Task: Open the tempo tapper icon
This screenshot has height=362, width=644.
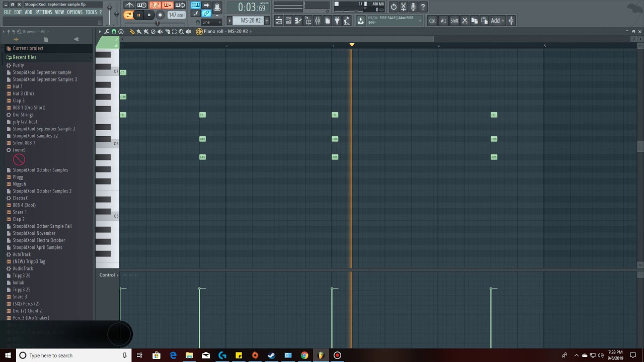Action: (347, 21)
